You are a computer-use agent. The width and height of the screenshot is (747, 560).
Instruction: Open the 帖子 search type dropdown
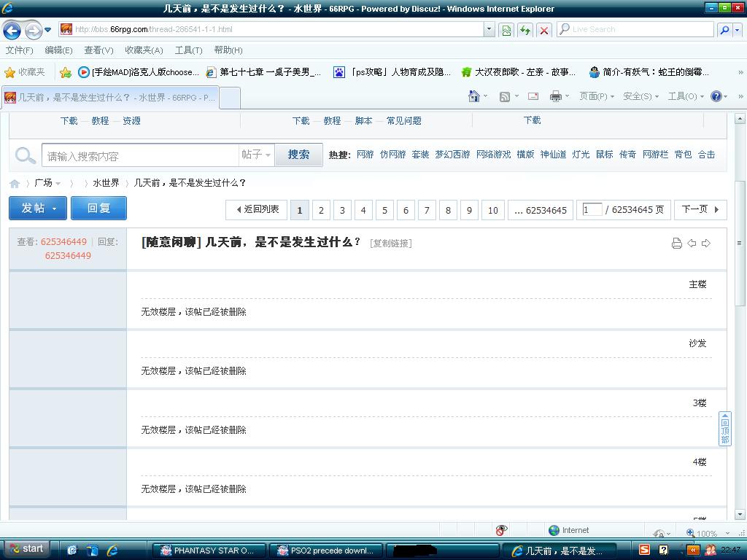256,155
